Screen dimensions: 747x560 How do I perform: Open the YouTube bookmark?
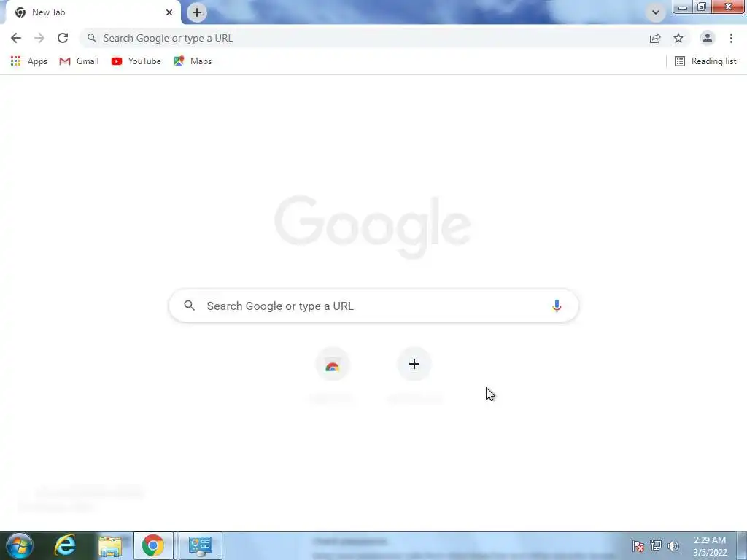pos(136,61)
